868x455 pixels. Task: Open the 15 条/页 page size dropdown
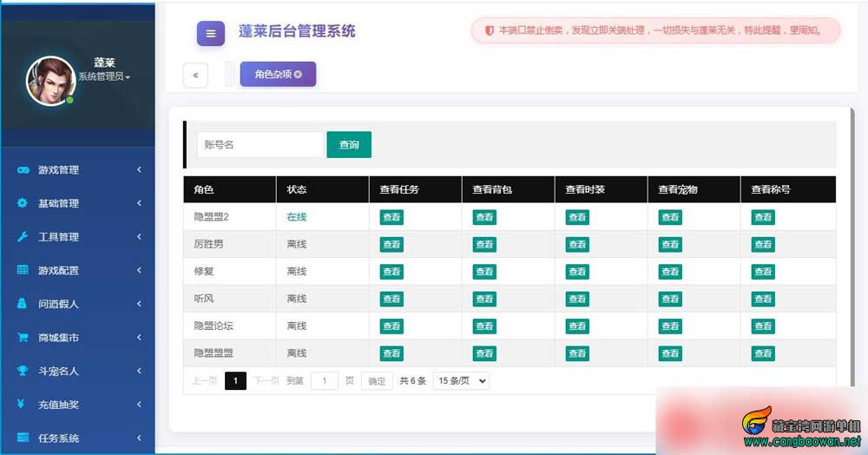click(x=461, y=381)
